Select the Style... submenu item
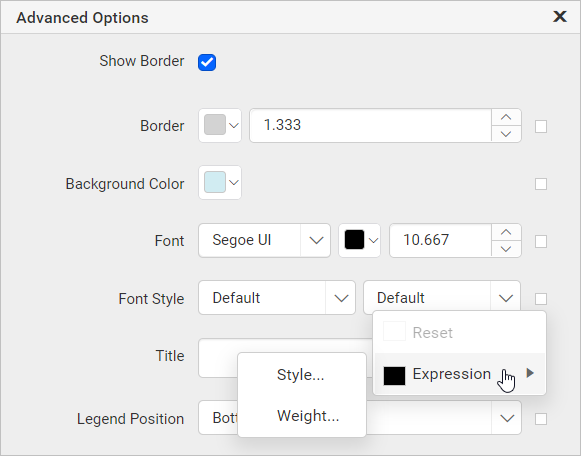The height and width of the screenshot is (456, 581). [x=302, y=375]
